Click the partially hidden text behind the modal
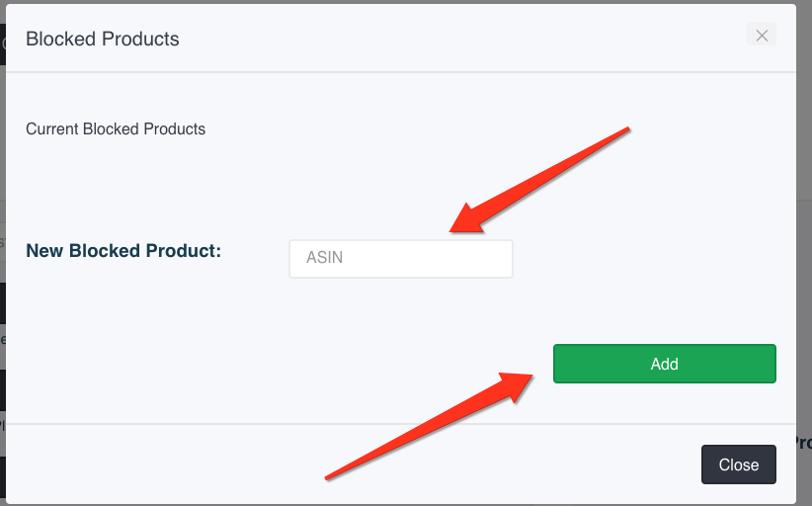Screen dimensions: 812x506 (804, 443)
